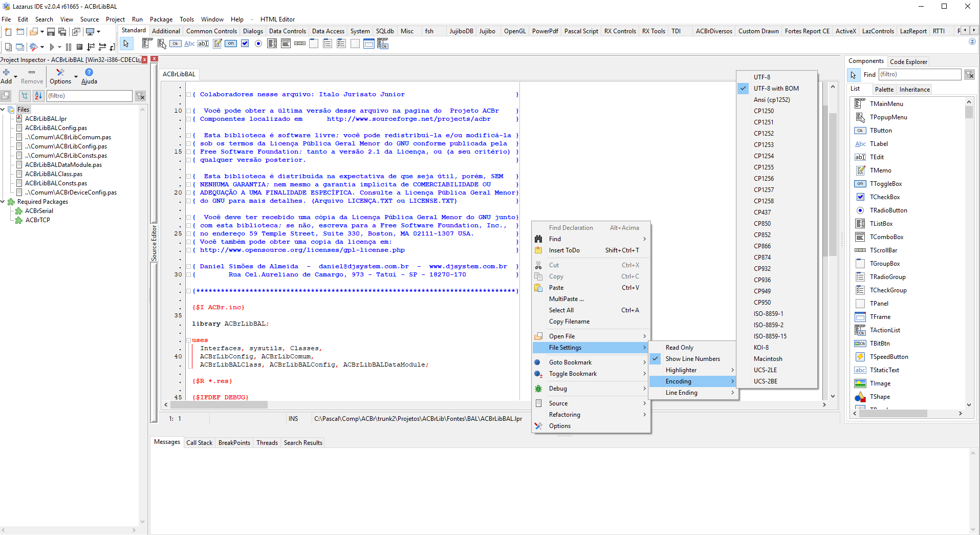The width and height of the screenshot is (980, 535).
Task: Click the New Form toolbar icon
Action: click(x=20, y=32)
